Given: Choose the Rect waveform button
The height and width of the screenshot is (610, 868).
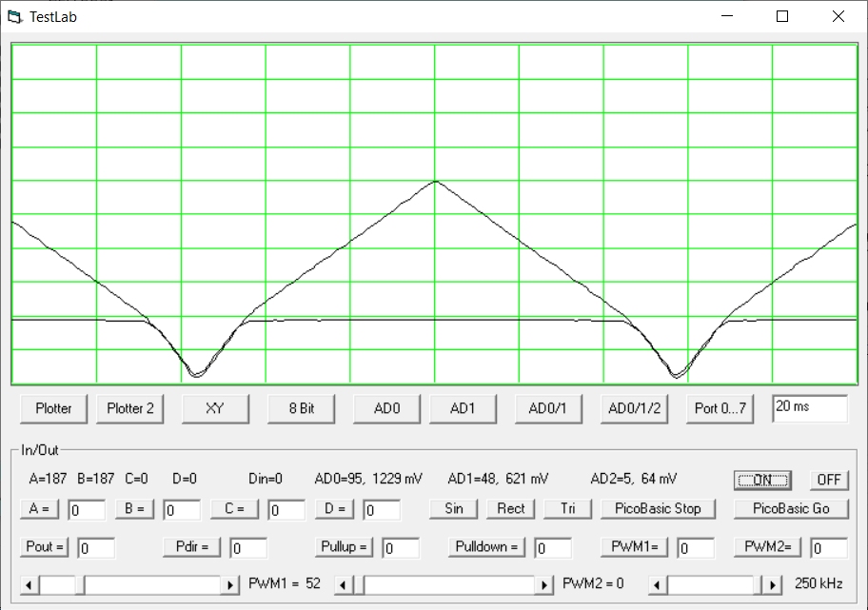Looking at the screenshot, I should pos(511,508).
